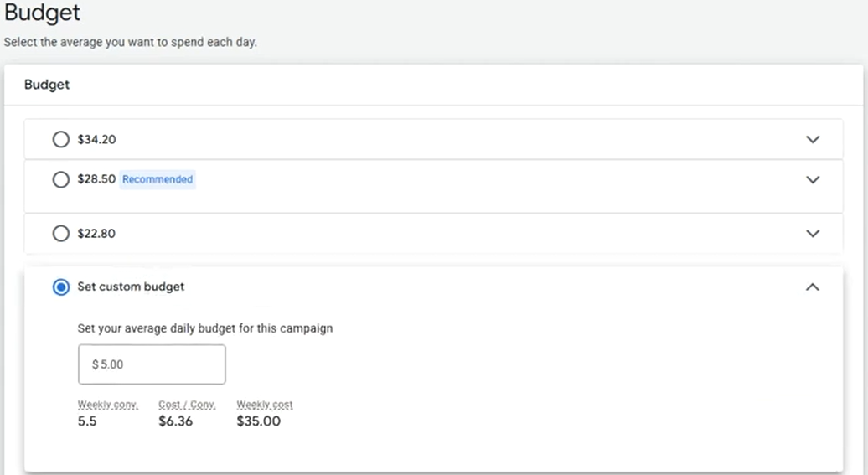Viewport: 868px width, 475px height.
Task: Click the $35.00 weekly cost value
Action: 259,421
